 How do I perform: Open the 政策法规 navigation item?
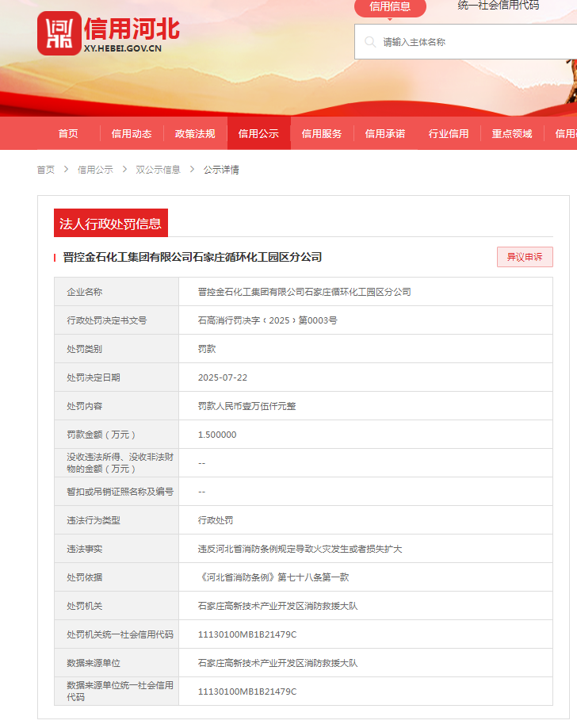click(x=195, y=134)
